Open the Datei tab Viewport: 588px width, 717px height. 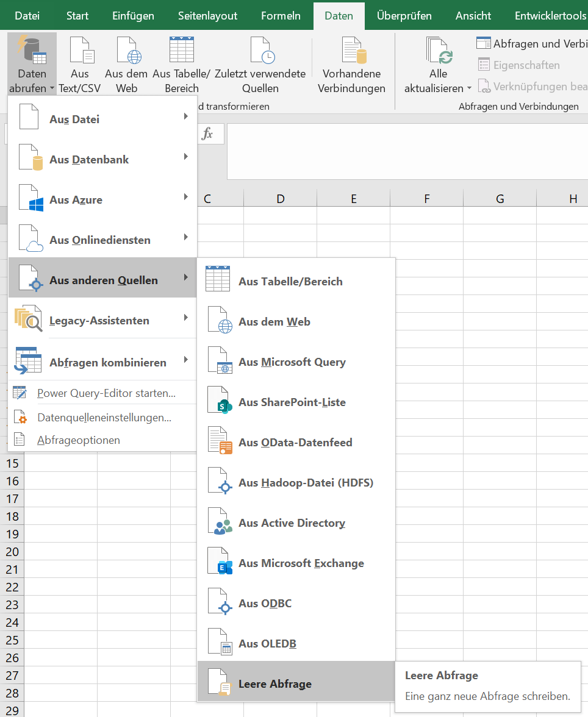point(27,16)
